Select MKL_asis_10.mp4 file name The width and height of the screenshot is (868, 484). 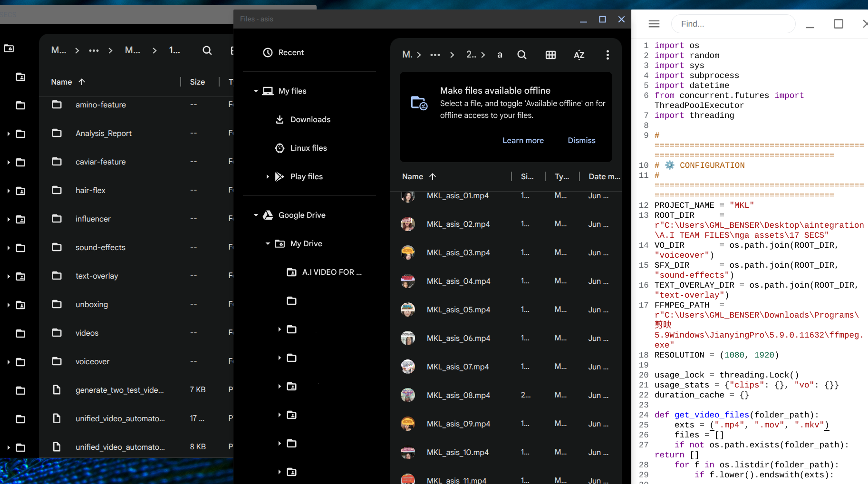pyautogui.click(x=458, y=452)
